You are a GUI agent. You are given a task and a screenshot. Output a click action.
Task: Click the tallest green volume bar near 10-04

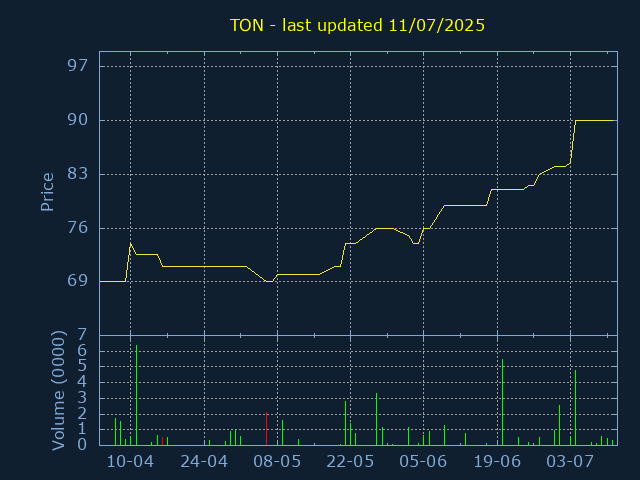pos(136,395)
